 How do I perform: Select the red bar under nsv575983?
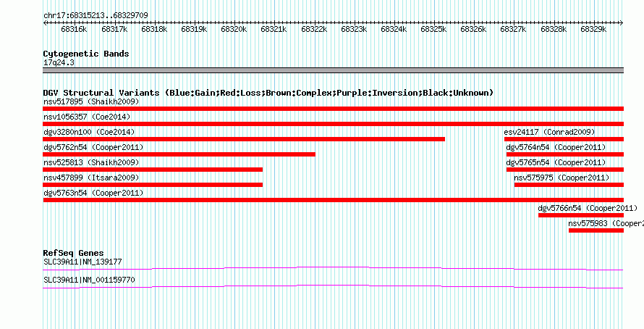click(596, 230)
